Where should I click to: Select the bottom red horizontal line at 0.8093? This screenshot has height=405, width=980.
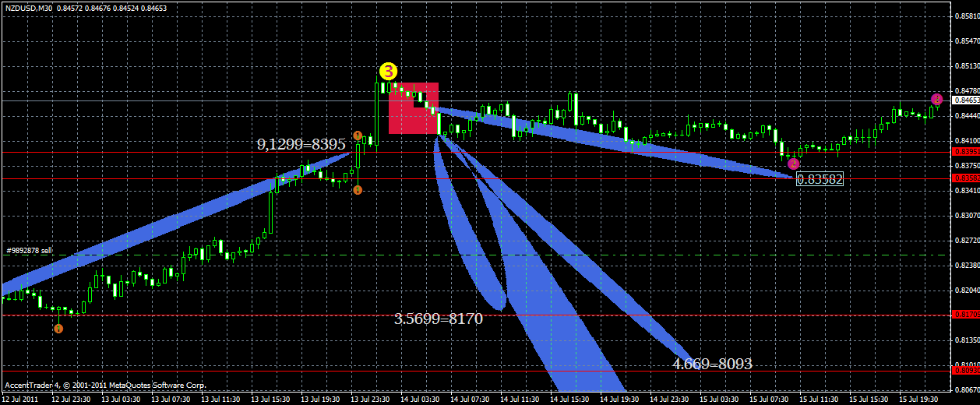pyautogui.click(x=475, y=371)
